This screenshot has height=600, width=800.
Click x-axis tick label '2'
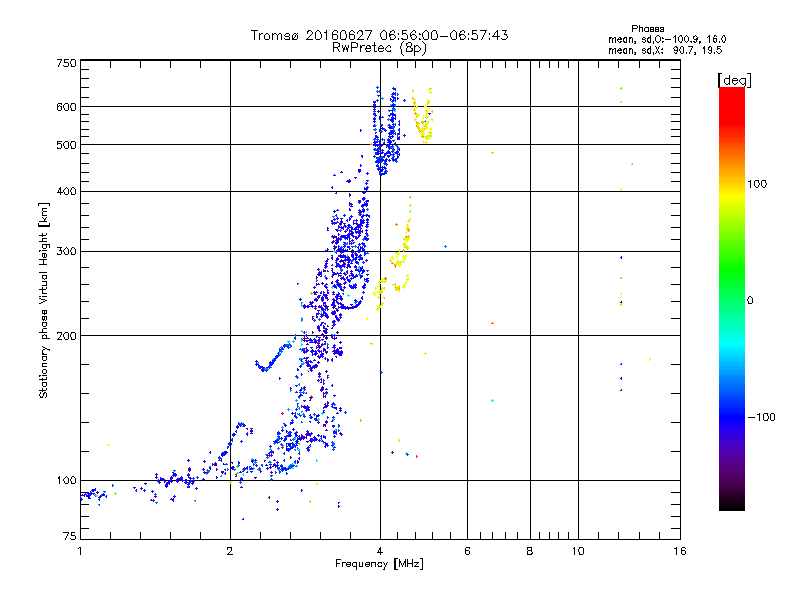(230, 551)
